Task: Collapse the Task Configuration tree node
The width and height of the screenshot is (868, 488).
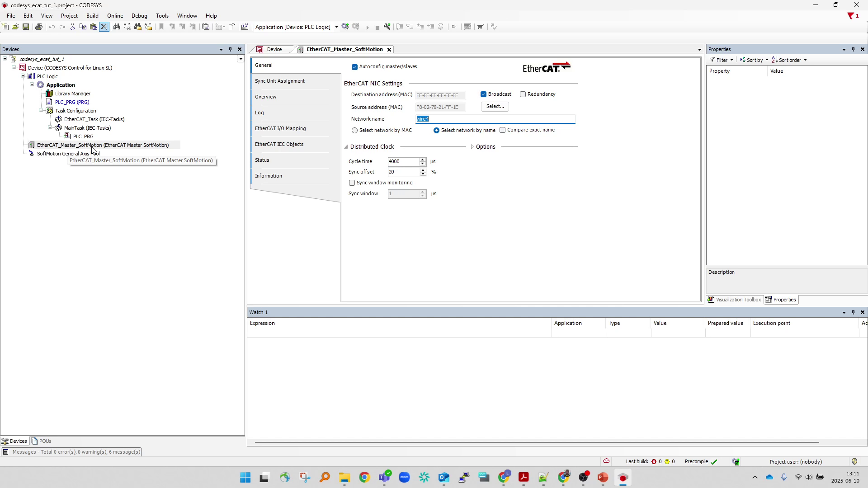Action: point(41,110)
